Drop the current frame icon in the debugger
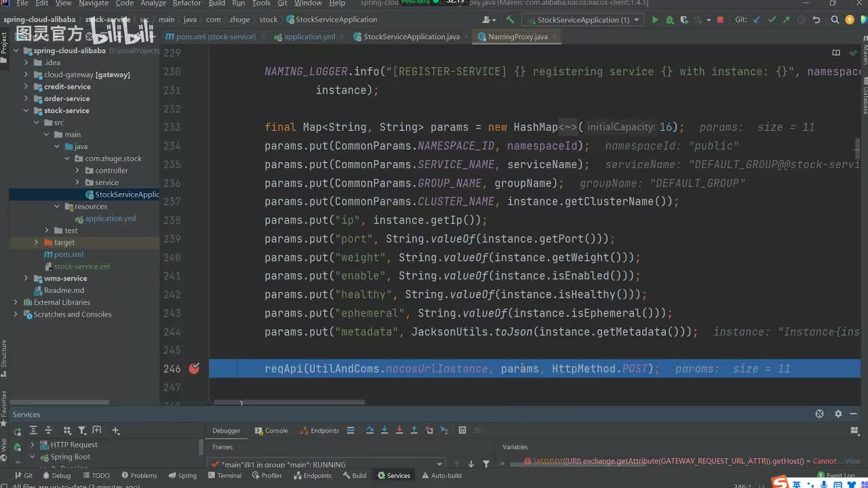The width and height of the screenshot is (868, 488). [429, 430]
